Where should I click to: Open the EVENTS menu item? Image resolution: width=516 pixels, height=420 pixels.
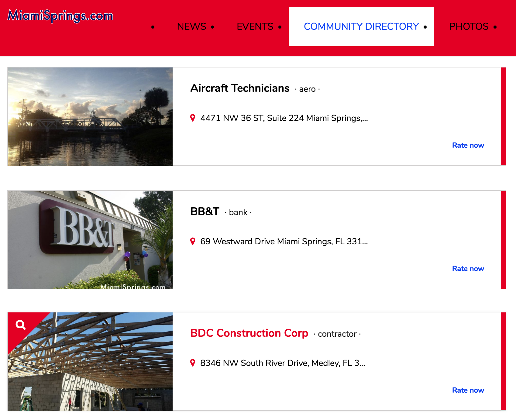click(x=255, y=27)
